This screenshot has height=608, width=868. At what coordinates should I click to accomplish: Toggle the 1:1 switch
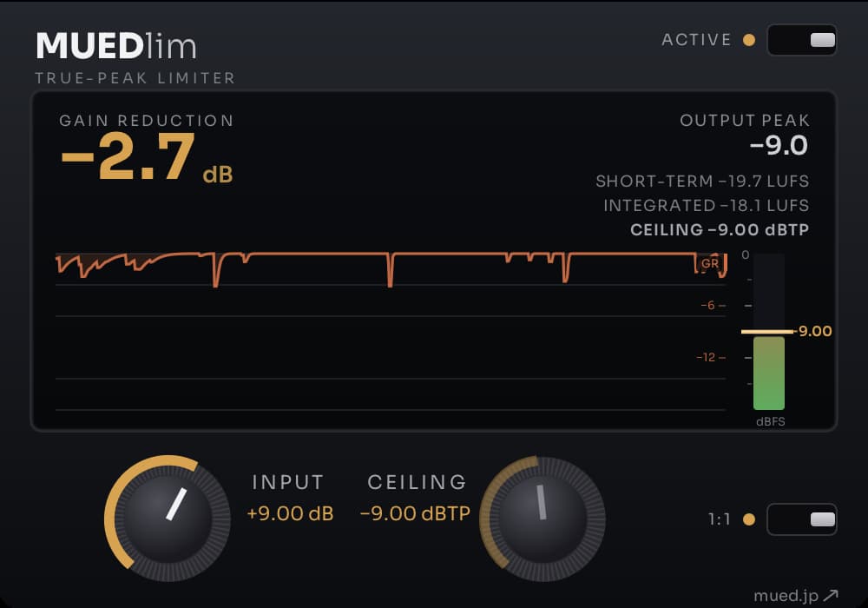point(801,519)
